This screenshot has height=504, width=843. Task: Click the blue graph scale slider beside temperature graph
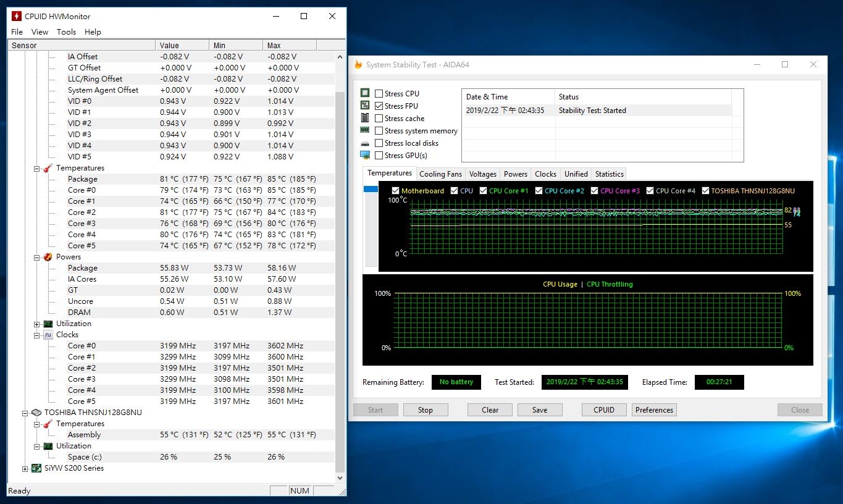pyautogui.click(x=371, y=189)
